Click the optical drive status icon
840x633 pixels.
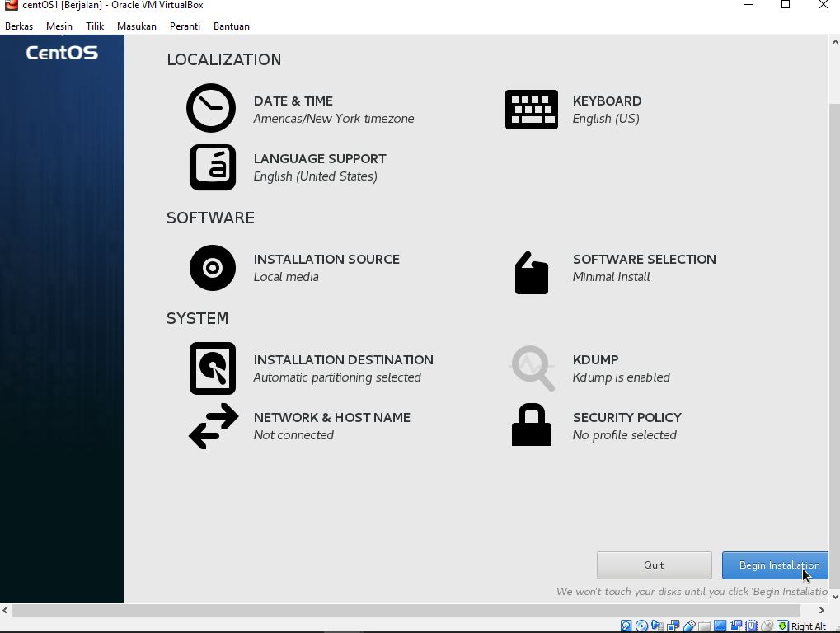[x=641, y=626]
